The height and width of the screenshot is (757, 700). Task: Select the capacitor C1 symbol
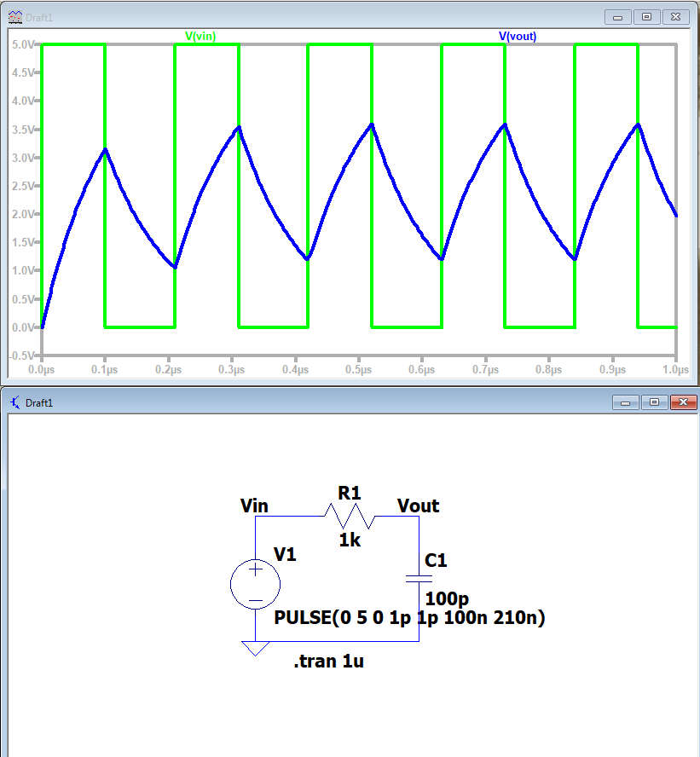coord(419,578)
